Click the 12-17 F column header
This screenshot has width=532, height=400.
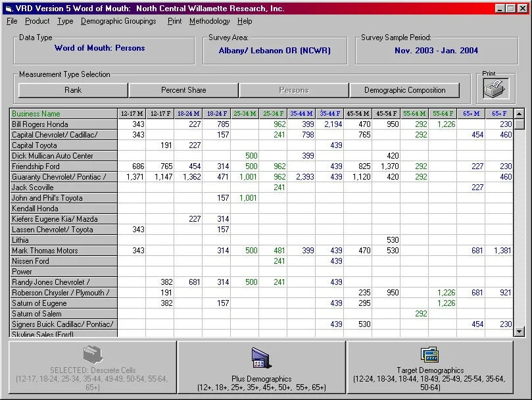[160, 114]
